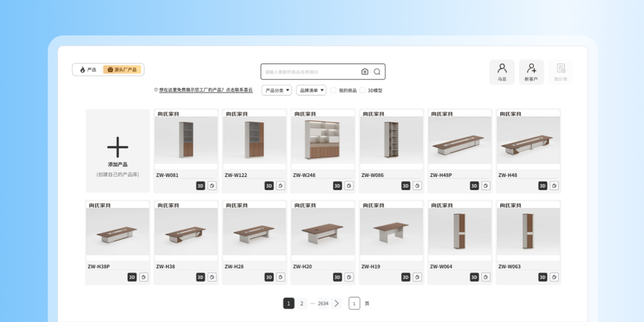The height and width of the screenshot is (322, 644).
Task: View 3D model of ZW-H38P
Action: coord(132,277)
